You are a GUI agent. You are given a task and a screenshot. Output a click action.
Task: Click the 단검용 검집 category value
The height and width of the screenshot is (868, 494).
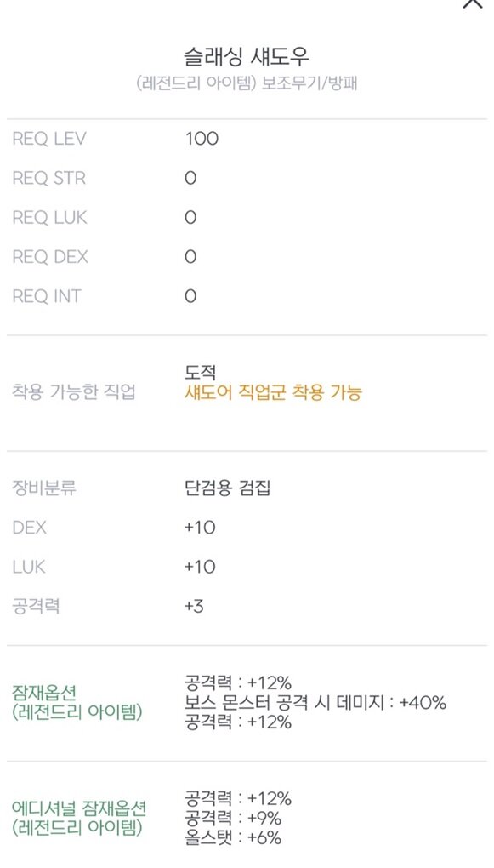click(227, 488)
